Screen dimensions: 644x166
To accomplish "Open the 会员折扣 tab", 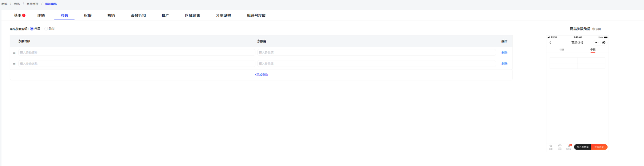I will point(138,16).
